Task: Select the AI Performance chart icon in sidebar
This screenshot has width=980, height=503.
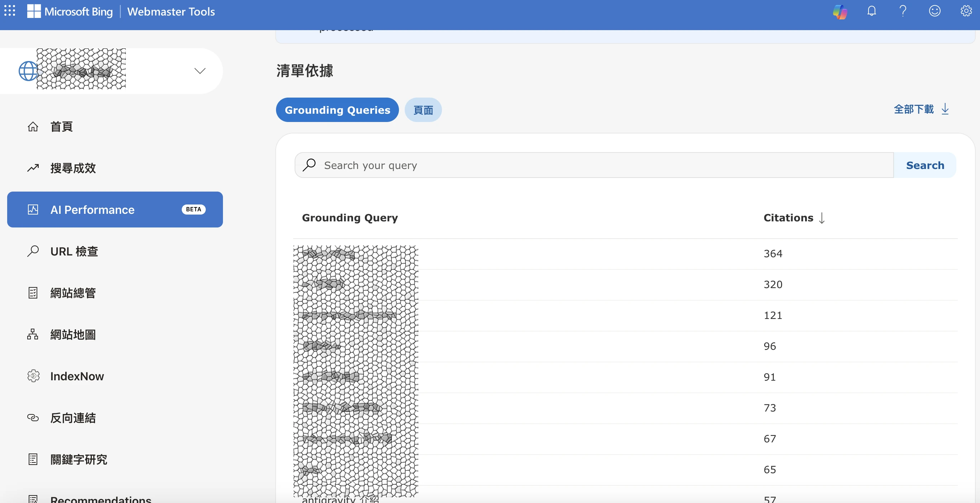Action: pyautogui.click(x=33, y=209)
